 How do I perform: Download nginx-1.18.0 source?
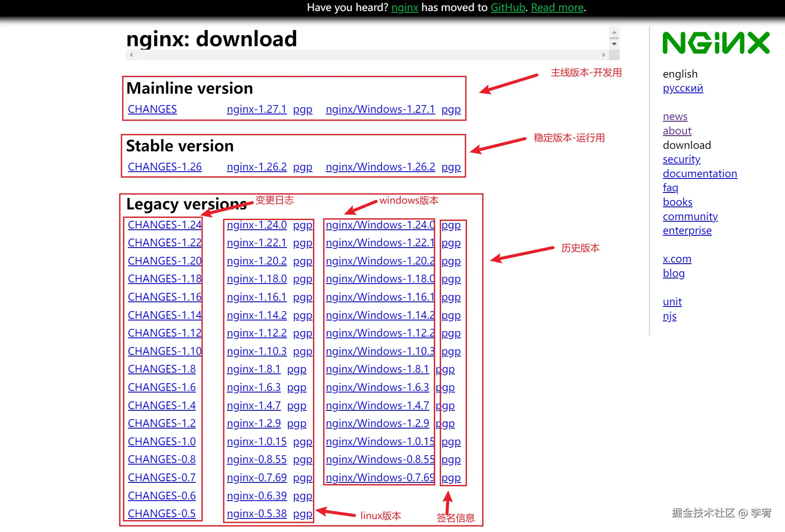pyautogui.click(x=257, y=279)
